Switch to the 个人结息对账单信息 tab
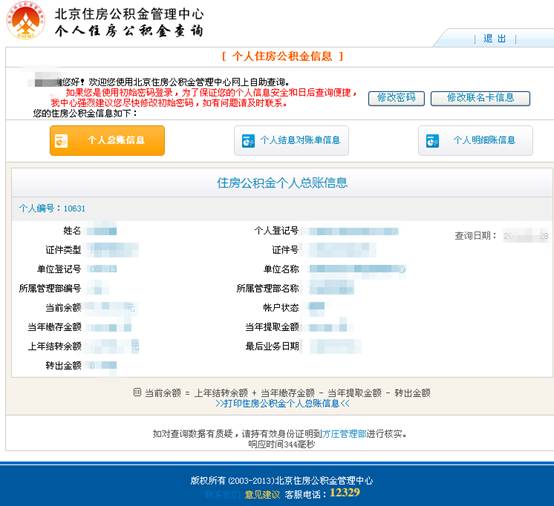554x506 pixels. [291, 141]
